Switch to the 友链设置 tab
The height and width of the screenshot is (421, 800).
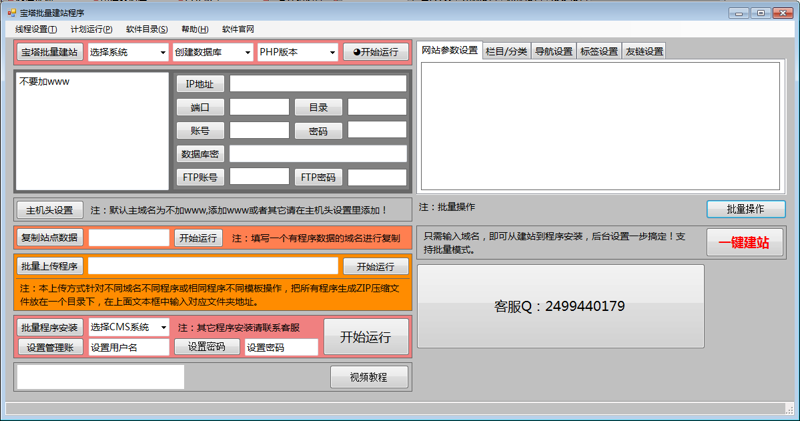645,51
